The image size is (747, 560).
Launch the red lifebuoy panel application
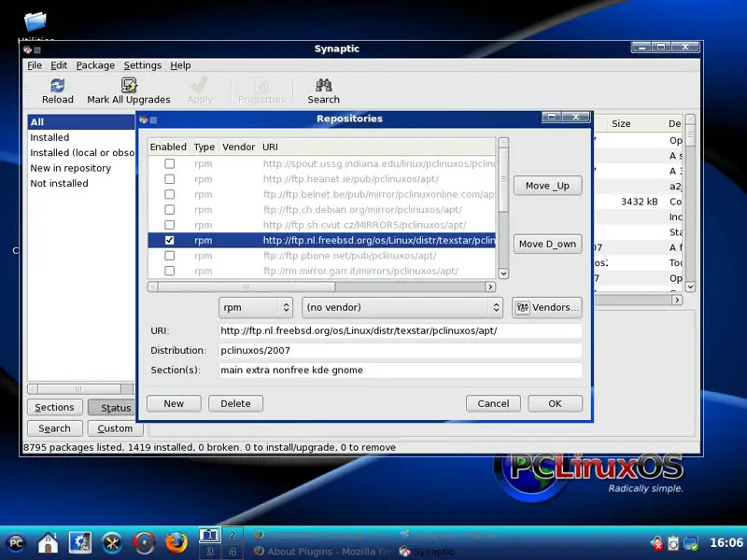[144, 543]
